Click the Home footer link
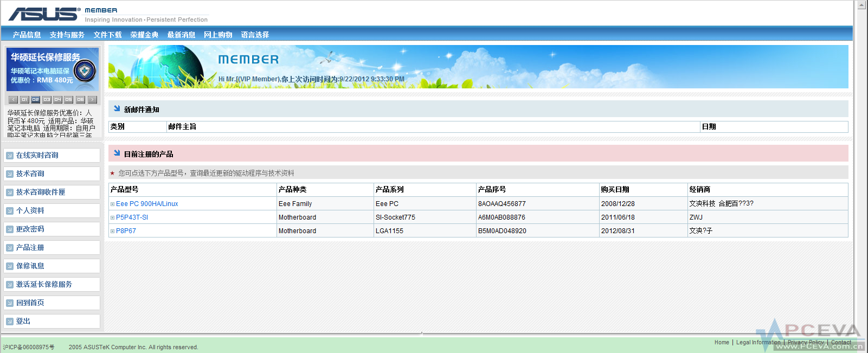The height and width of the screenshot is (353, 868). (722, 342)
